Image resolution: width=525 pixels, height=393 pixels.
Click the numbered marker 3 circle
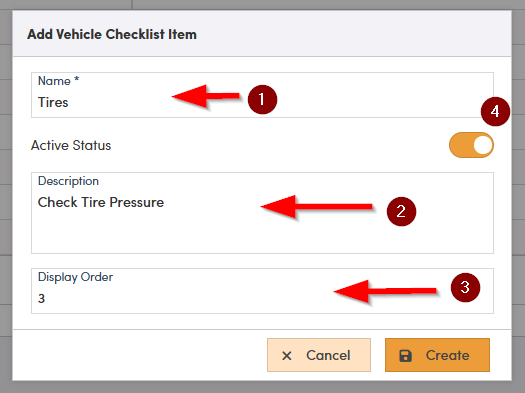coord(465,287)
